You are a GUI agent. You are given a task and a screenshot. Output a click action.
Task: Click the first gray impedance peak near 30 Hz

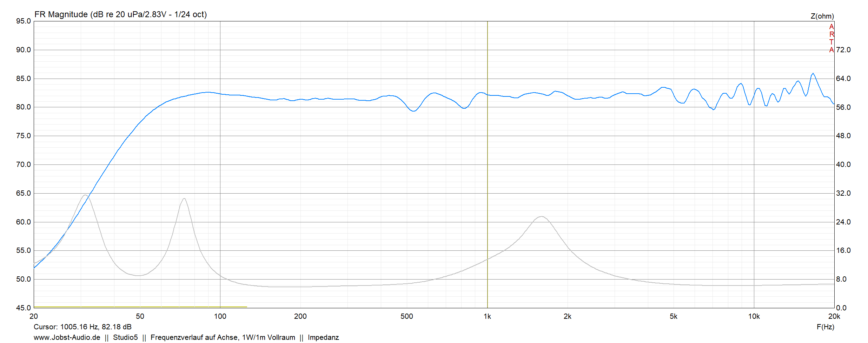tap(85, 195)
